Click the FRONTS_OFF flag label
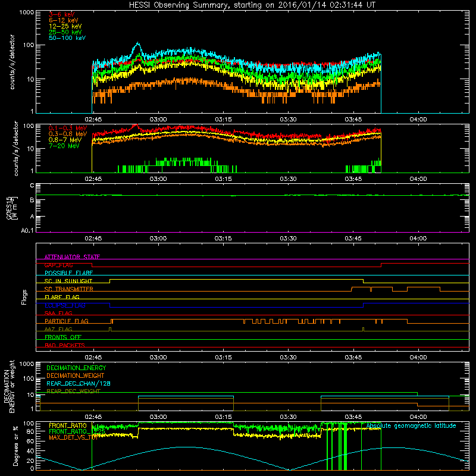 point(63,337)
